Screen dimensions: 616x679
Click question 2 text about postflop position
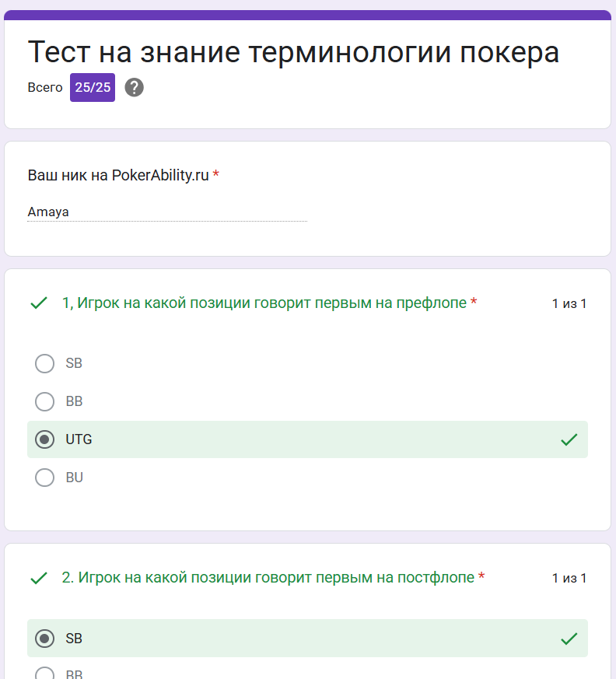tap(268, 578)
